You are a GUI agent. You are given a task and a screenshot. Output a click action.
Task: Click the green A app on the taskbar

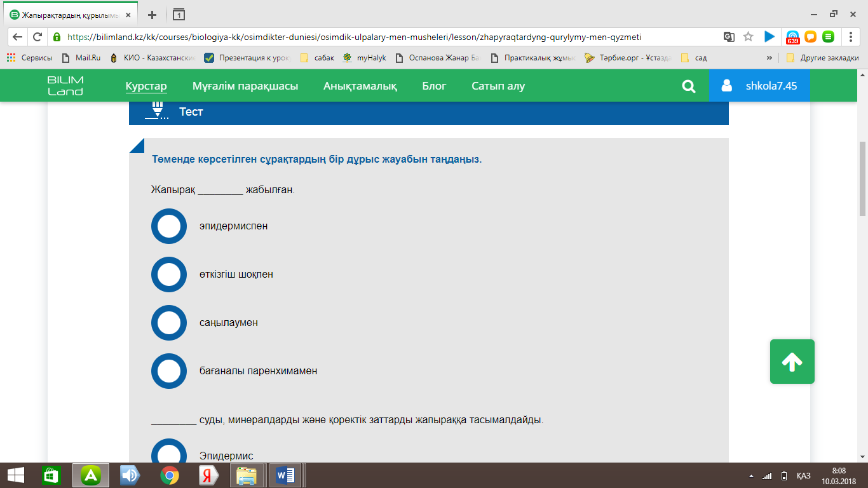(x=91, y=475)
